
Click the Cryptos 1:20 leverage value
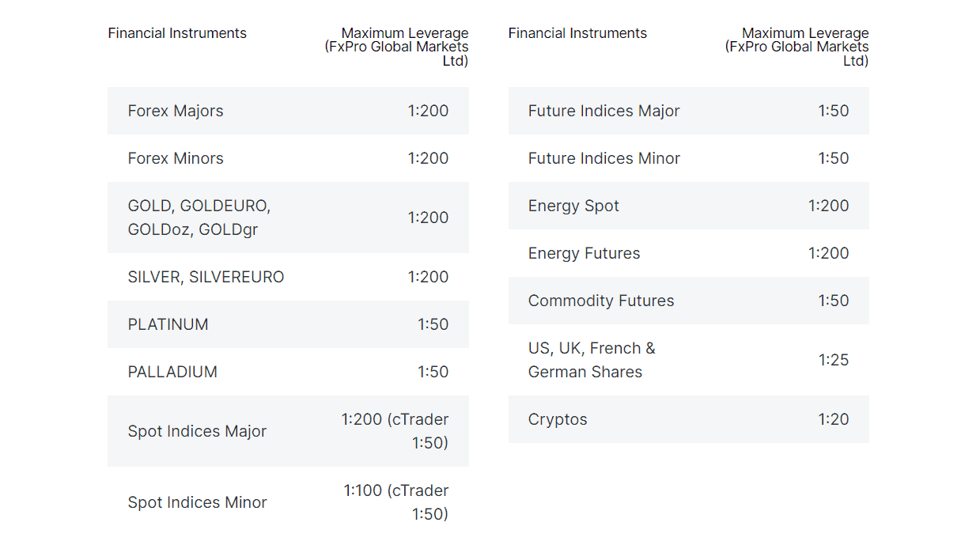click(833, 419)
